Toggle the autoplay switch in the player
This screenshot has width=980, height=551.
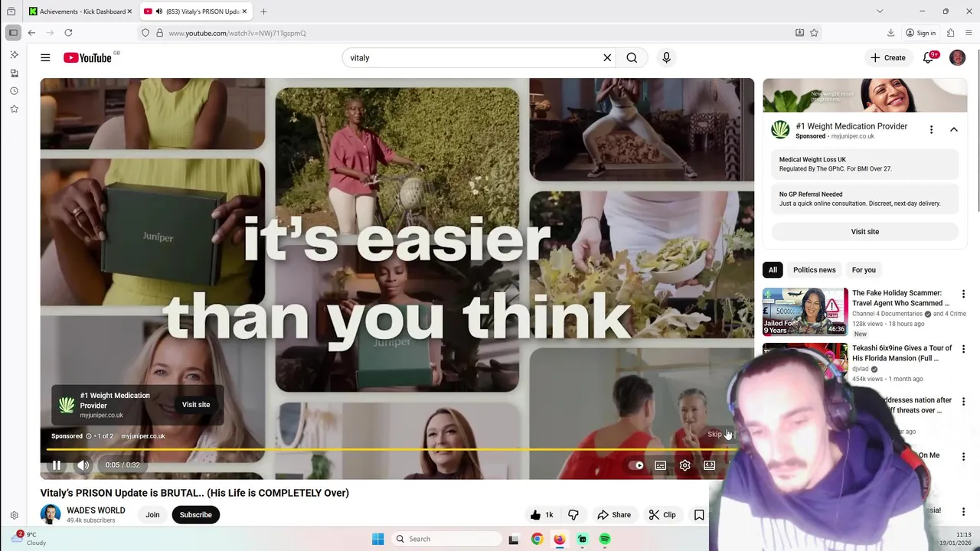point(635,465)
